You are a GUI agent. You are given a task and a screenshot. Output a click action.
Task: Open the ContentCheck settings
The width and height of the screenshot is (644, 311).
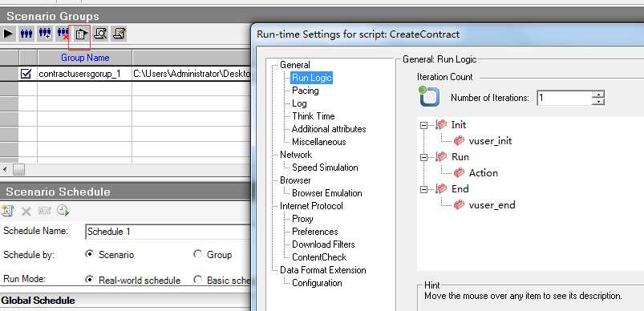319,257
